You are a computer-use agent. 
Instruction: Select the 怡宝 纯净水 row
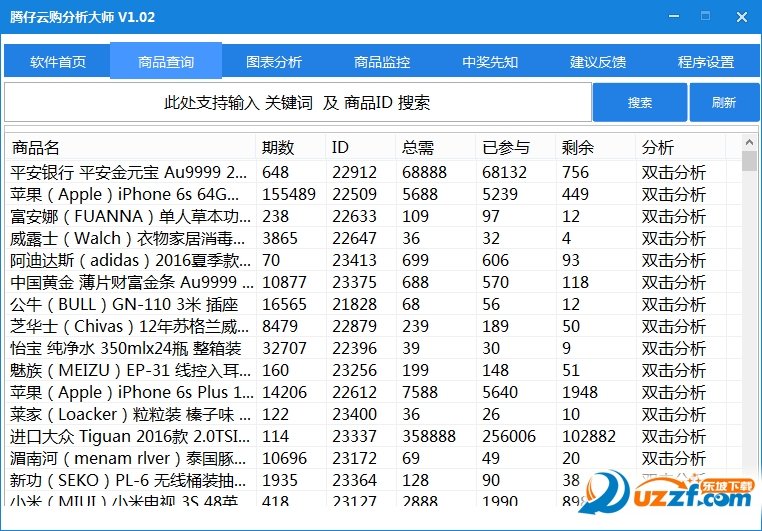(374, 348)
